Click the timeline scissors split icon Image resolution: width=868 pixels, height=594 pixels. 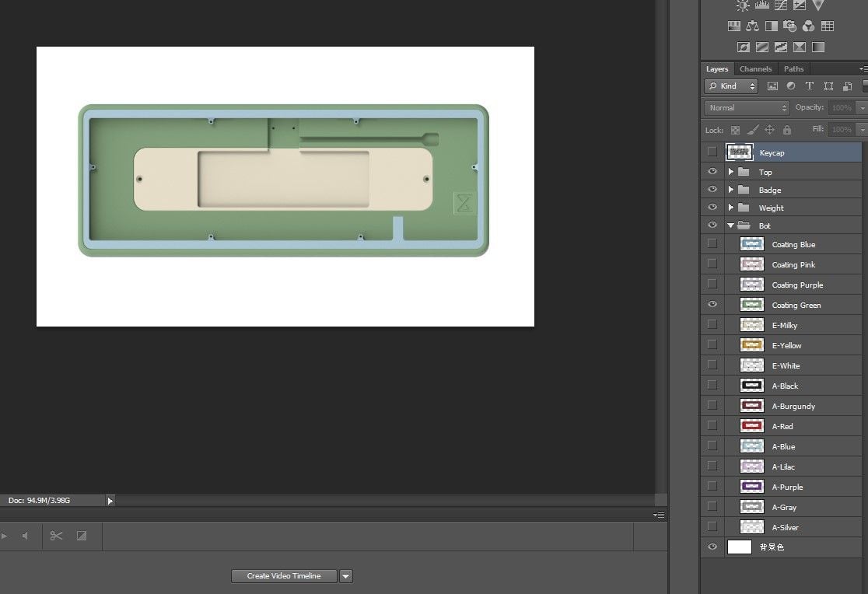(x=56, y=536)
